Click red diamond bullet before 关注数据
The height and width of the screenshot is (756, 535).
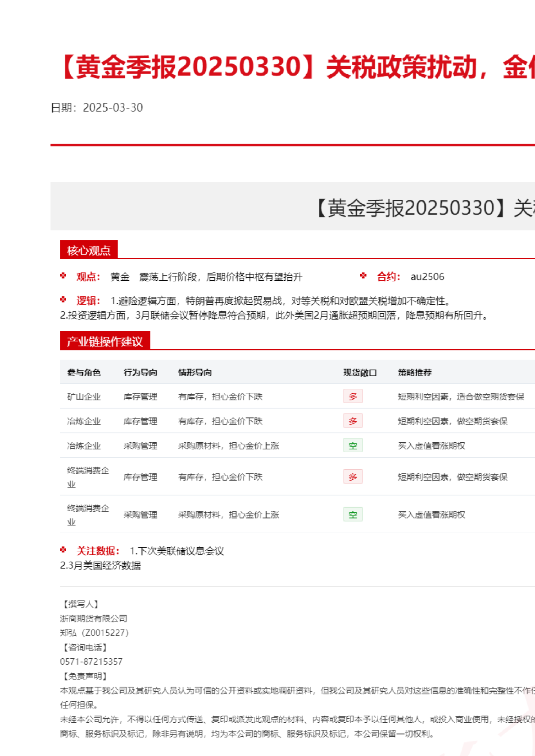[x=63, y=550]
